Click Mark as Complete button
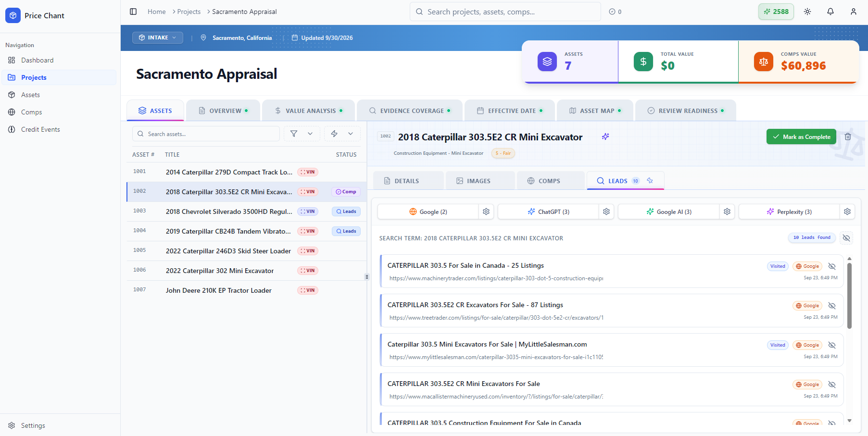This screenshot has width=868, height=436. (x=802, y=137)
